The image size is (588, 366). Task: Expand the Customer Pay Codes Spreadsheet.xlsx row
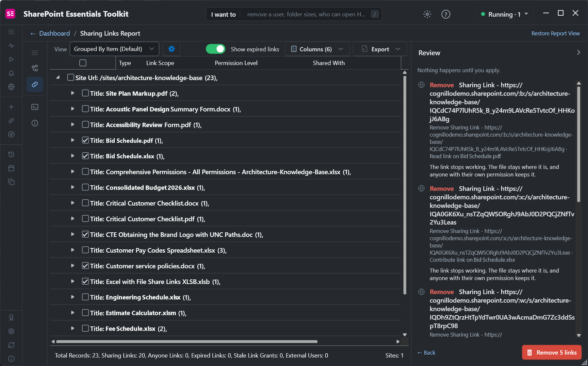73,250
